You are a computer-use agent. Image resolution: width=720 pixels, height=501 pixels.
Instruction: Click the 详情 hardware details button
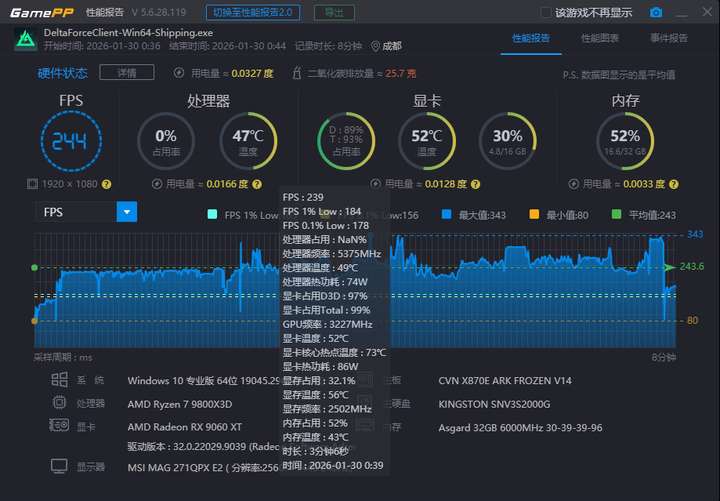pyautogui.click(x=127, y=73)
